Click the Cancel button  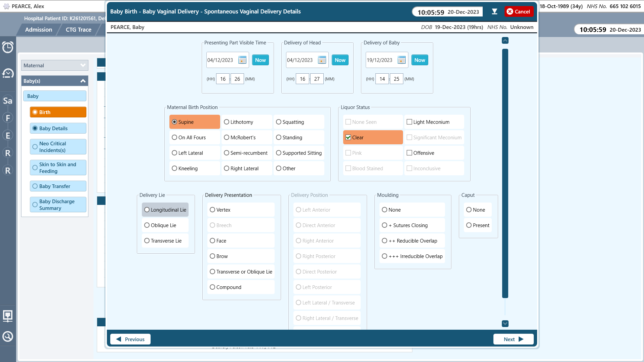(519, 11)
